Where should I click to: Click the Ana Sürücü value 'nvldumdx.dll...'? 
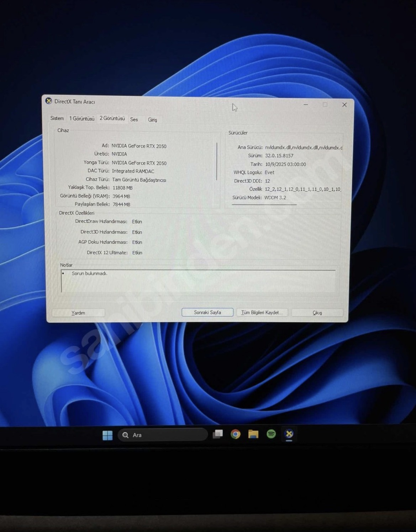[304, 148]
